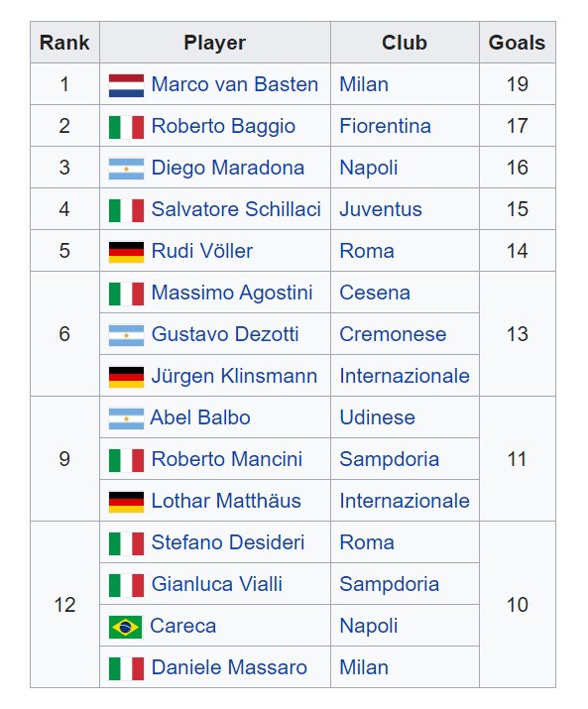Click the Player column header
The image size is (588, 709).
(x=215, y=43)
